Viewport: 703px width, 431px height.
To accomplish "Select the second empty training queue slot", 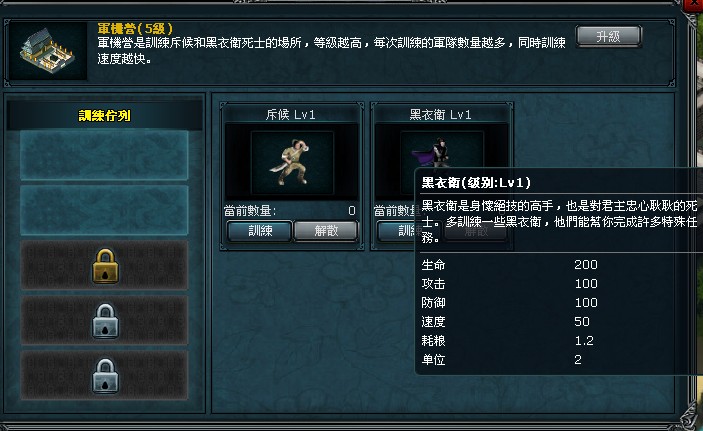I will [x=104, y=210].
